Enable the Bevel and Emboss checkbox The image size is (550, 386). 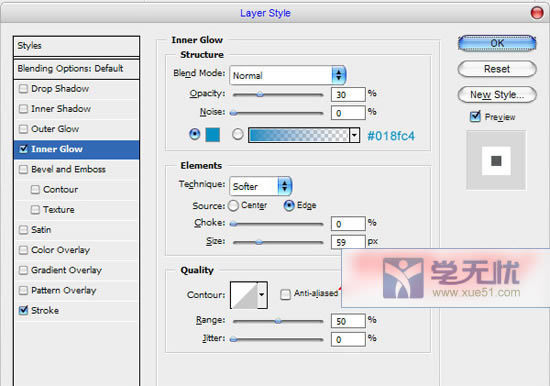click(x=23, y=169)
